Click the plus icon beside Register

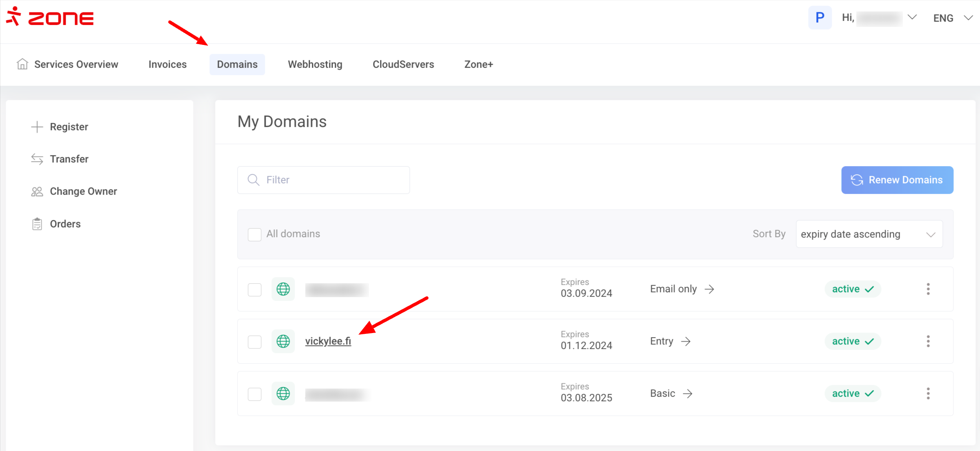pyautogui.click(x=37, y=127)
